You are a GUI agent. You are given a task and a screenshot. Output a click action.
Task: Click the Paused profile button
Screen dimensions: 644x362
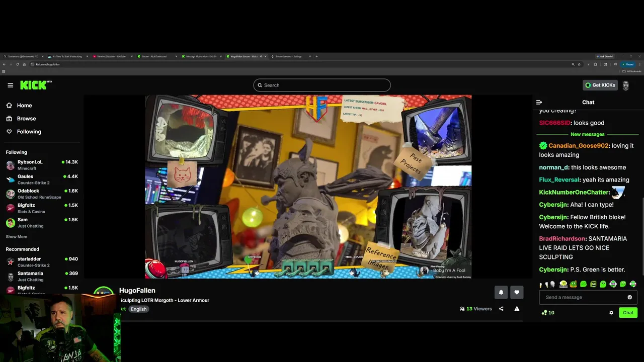(628, 64)
